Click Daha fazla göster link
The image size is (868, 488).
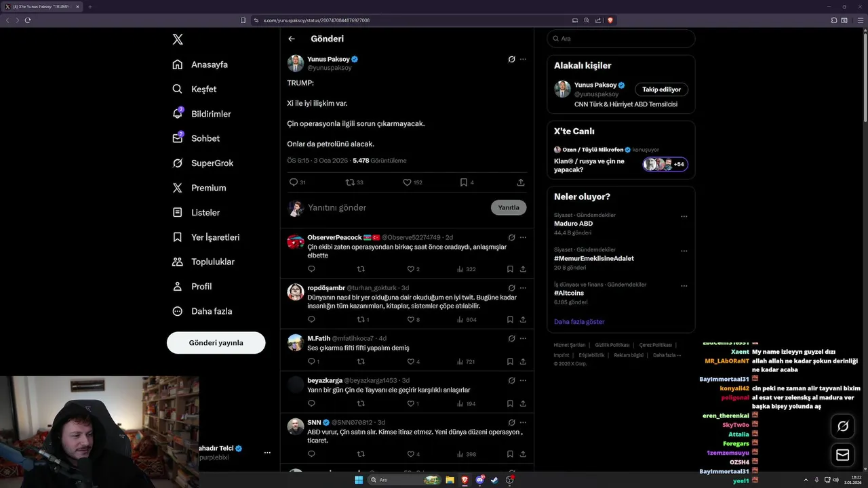(579, 322)
